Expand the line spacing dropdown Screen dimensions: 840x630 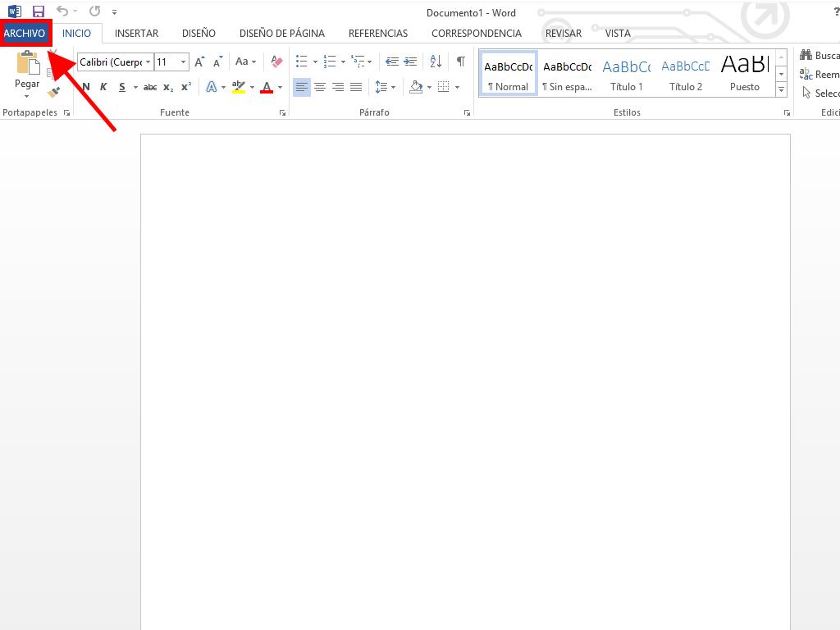coord(394,87)
